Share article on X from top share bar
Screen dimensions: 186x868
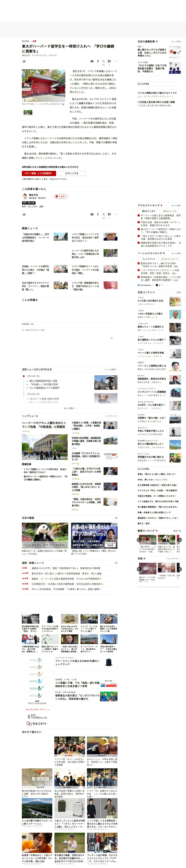[104, 61]
